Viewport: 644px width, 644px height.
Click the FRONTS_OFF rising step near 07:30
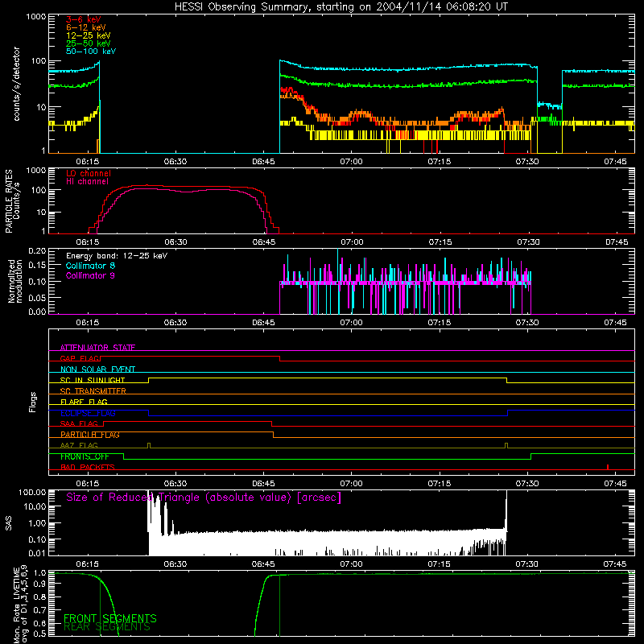click(531, 456)
